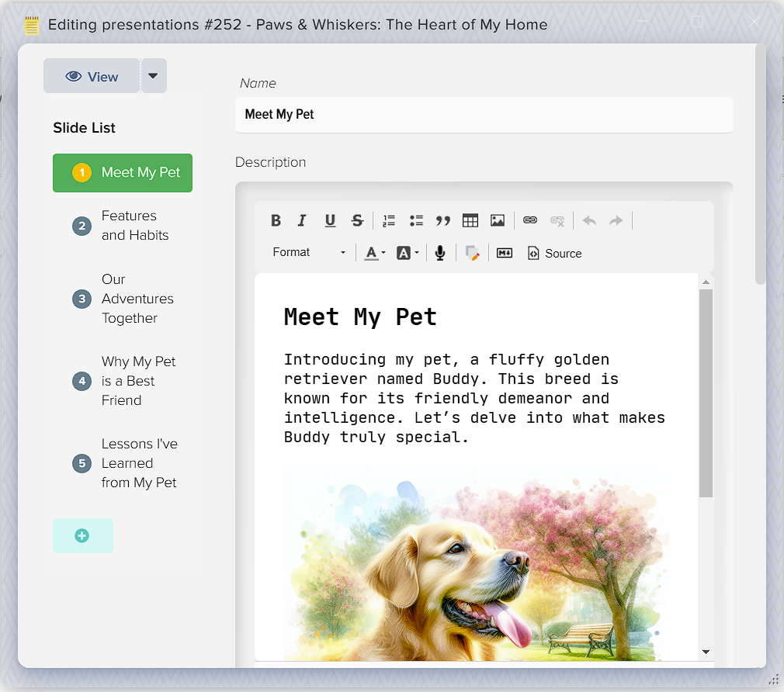Screen dimensions: 784x692
Task: Redo the last edit
Action: [616, 220]
